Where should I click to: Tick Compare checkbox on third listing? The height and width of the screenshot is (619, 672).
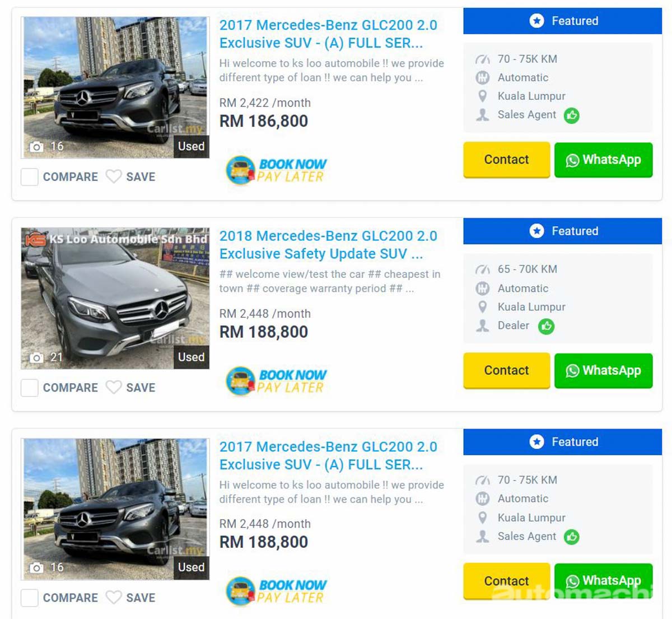coord(30,598)
